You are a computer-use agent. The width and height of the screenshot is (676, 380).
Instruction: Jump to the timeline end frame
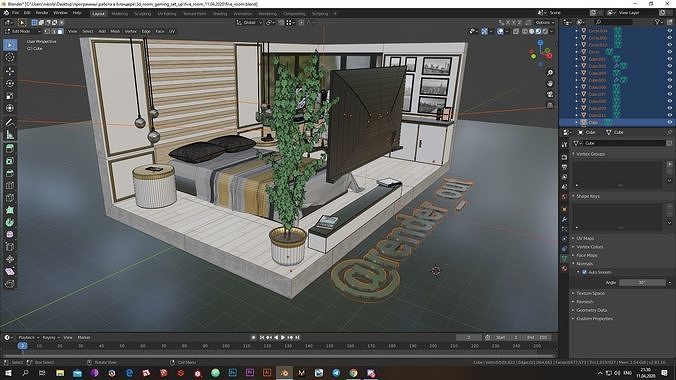click(x=297, y=338)
